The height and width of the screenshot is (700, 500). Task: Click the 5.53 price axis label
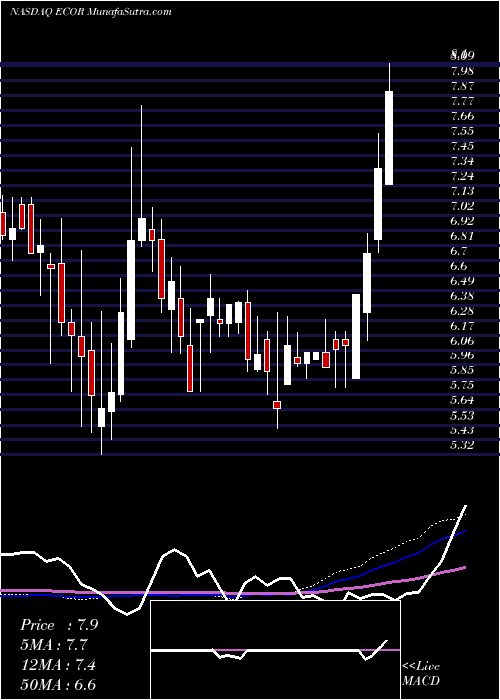[462, 416]
